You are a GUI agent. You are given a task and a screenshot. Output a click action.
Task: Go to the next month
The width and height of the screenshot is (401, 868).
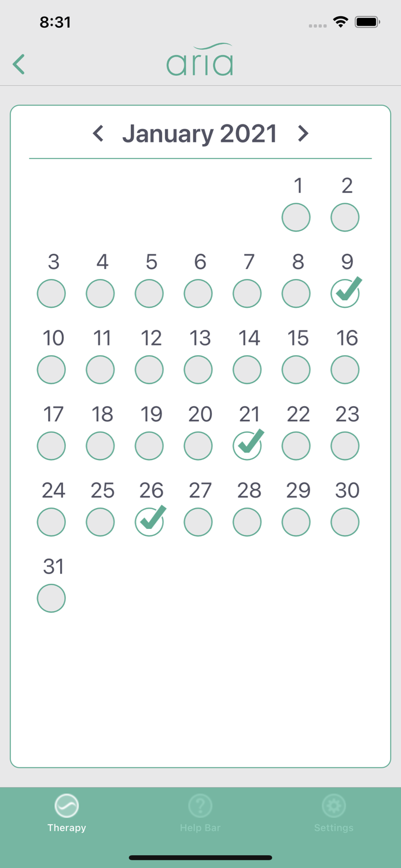tap(303, 134)
